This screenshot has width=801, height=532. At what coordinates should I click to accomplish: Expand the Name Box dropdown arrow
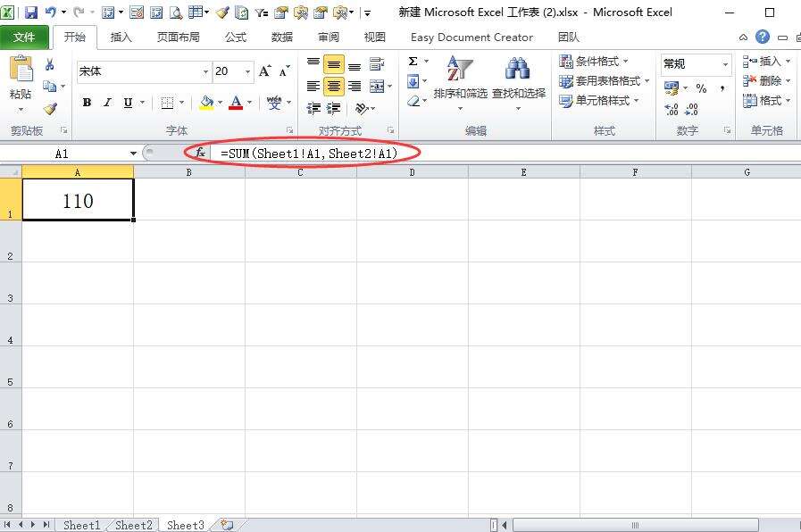point(133,154)
